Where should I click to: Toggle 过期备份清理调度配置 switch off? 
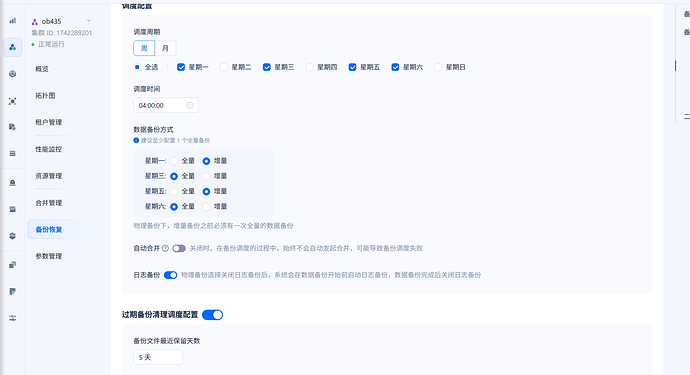coord(213,315)
